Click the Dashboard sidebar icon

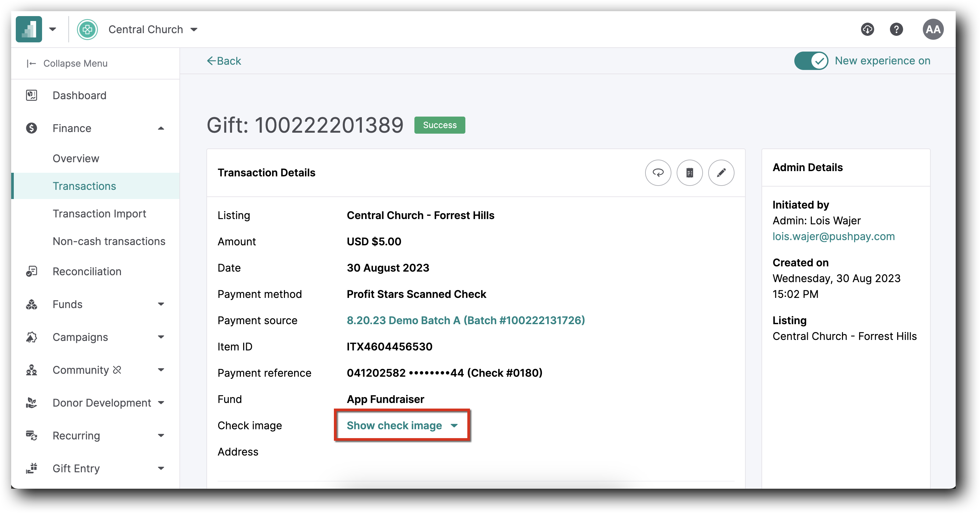[31, 96]
